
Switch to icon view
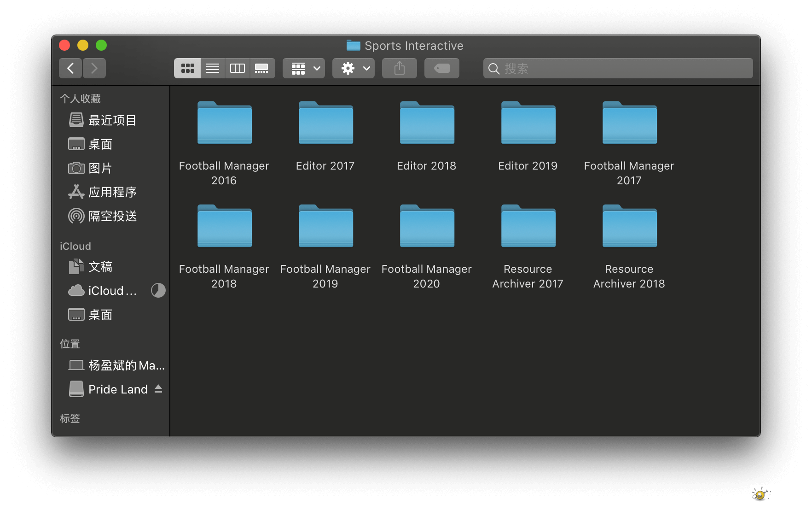coord(187,68)
